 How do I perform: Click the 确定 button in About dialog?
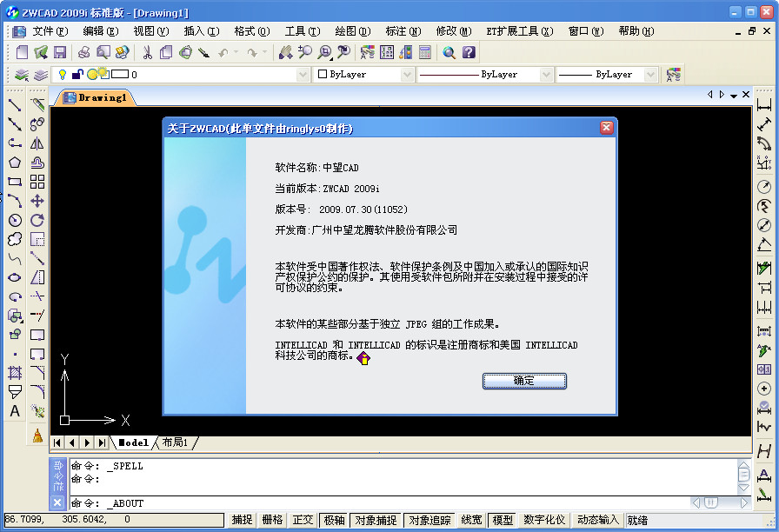tap(524, 381)
